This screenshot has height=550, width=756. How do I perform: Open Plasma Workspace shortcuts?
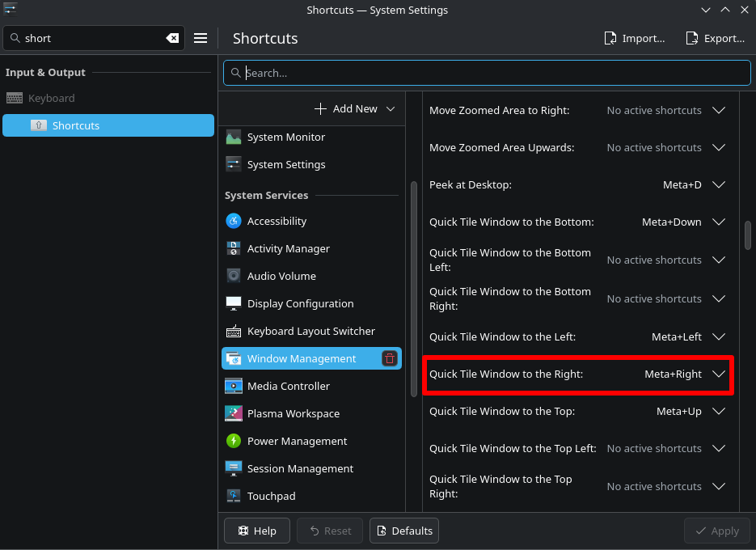[x=293, y=413]
